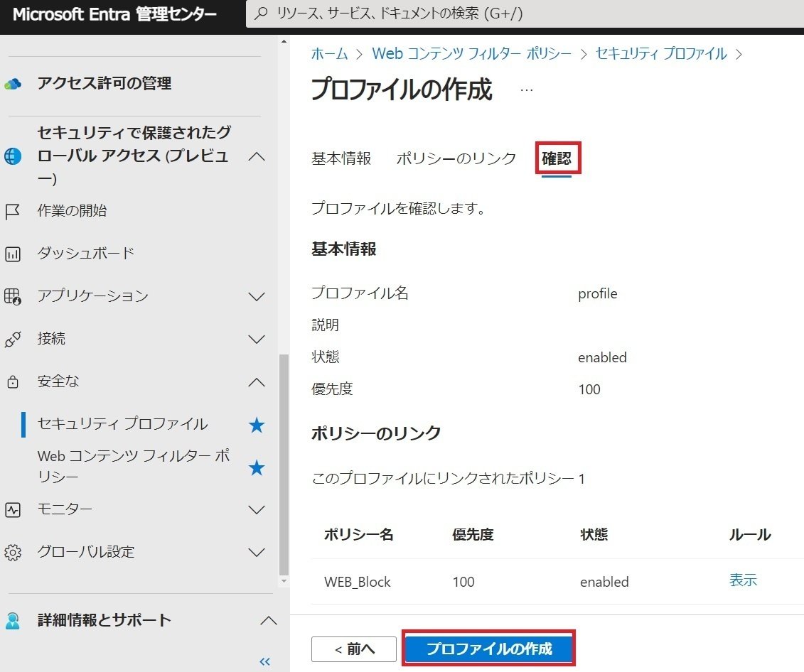Click the 状態 value 'enabled' in 基本情報
The height and width of the screenshot is (672, 804).
coord(603,357)
